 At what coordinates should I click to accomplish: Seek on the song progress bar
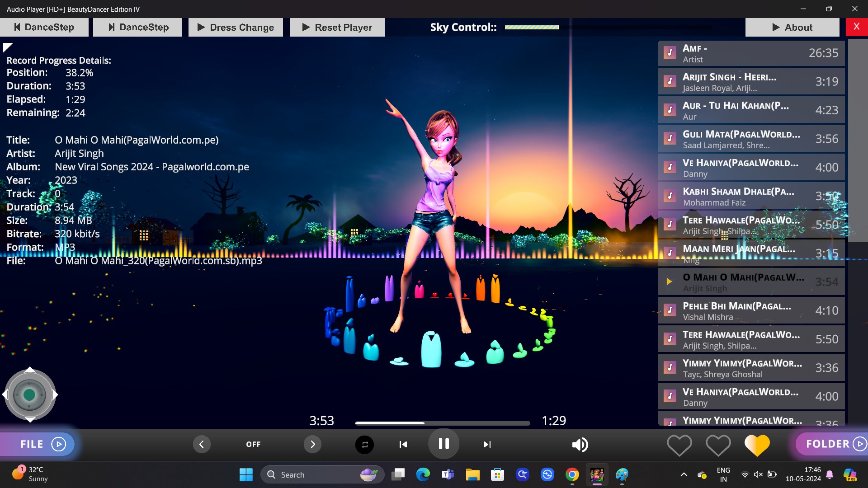point(442,423)
